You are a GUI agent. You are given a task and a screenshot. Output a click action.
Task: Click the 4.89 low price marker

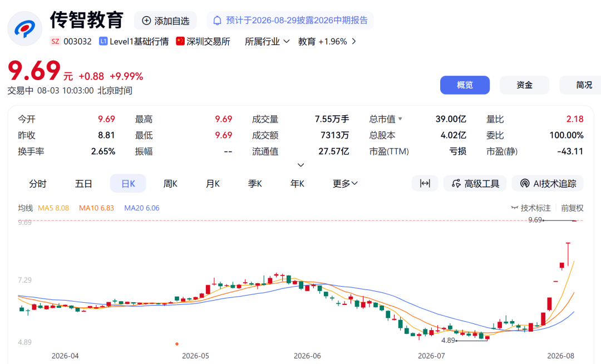[448, 340]
